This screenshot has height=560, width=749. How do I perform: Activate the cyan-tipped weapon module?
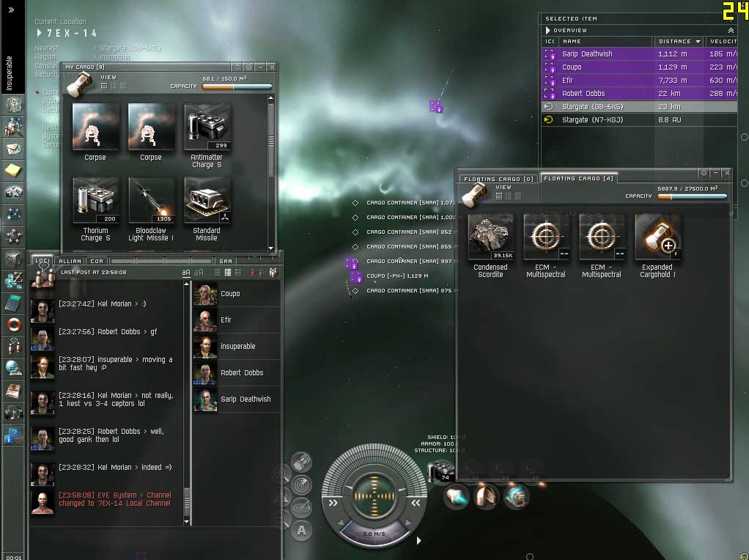456,497
